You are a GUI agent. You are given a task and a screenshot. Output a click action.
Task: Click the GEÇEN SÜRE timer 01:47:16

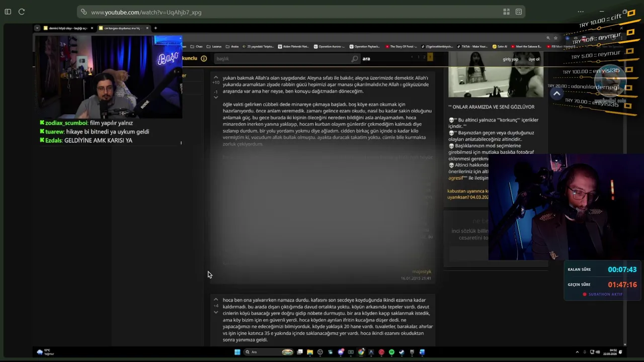coord(622,285)
